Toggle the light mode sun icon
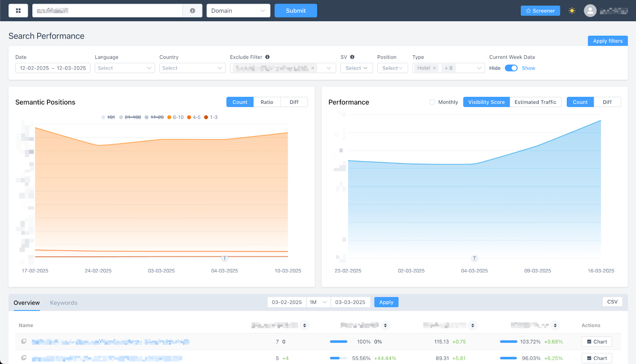The image size is (636, 364). click(572, 11)
